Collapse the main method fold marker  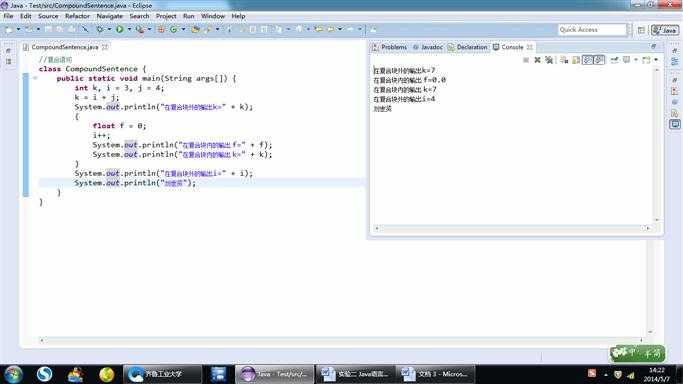[35, 78]
